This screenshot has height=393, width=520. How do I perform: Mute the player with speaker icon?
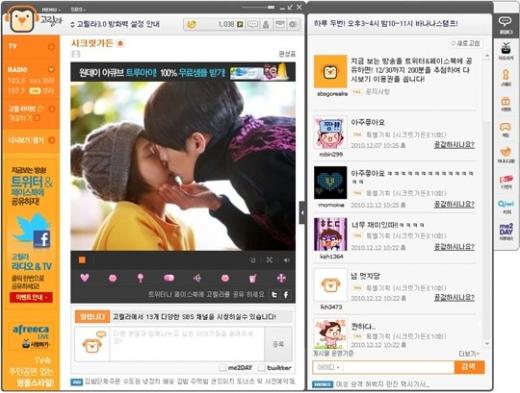click(286, 260)
